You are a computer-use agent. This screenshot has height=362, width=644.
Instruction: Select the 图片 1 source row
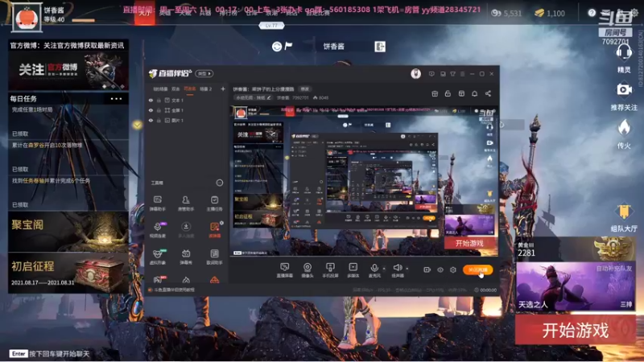coord(187,120)
